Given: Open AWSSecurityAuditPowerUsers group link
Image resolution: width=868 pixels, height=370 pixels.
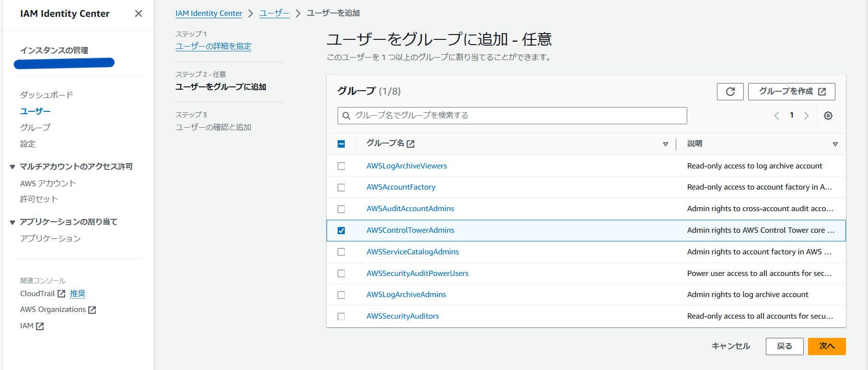Looking at the screenshot, I should point(418,274).
